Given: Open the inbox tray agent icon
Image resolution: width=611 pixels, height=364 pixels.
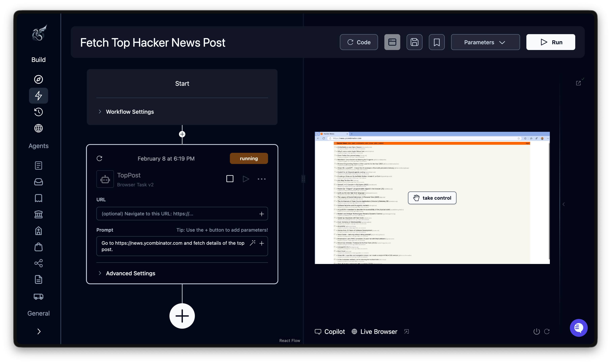Looking at the screenshot, I should click(x=39, y=182).
